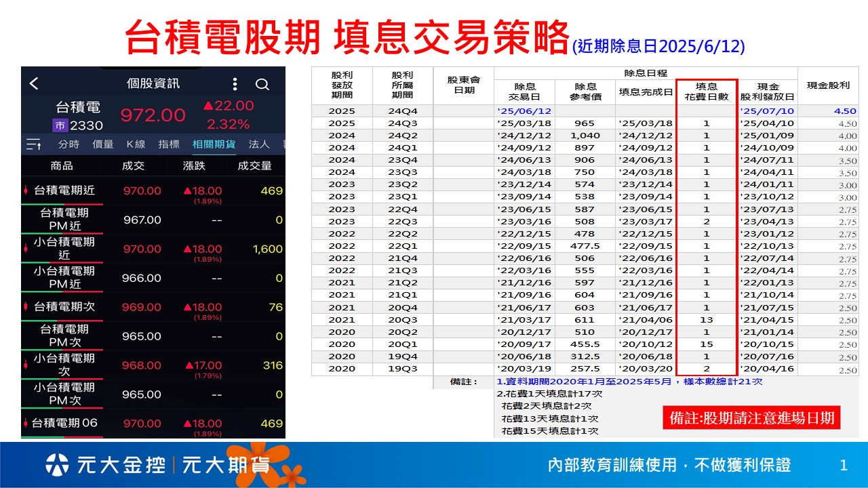Click the 股利所屬期間 table header
Screen dimensions: 868x488
point(402,86)
